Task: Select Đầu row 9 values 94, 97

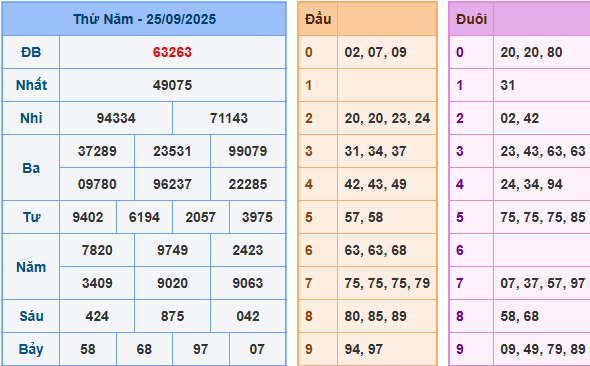Action: 364,349
